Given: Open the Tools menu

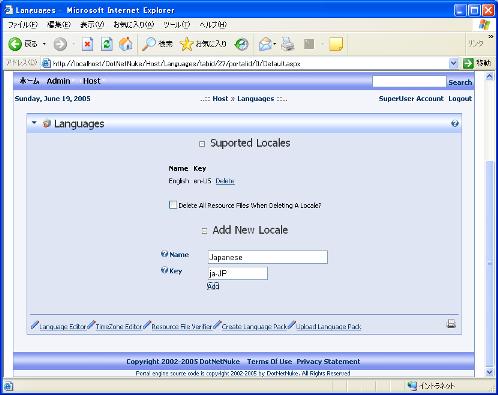Looking at the screenshot, I should pos(176,25).
